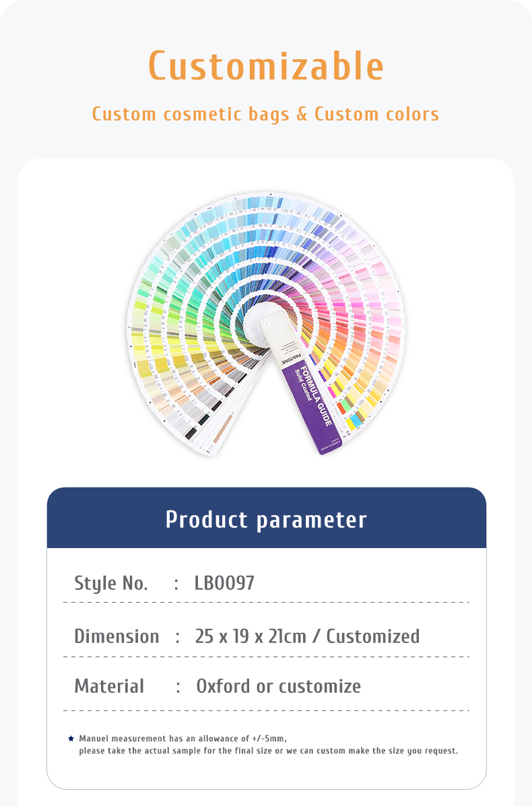Screen dimensions: 532x806
Task: Select the Dimension label
Action: tap(117, 636)
